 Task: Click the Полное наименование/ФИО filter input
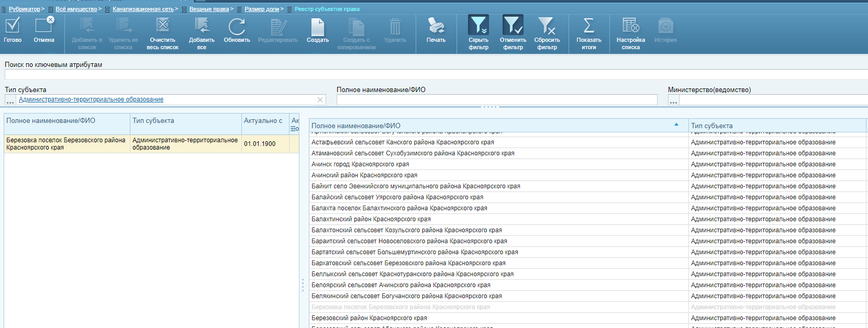coord(497,100)
